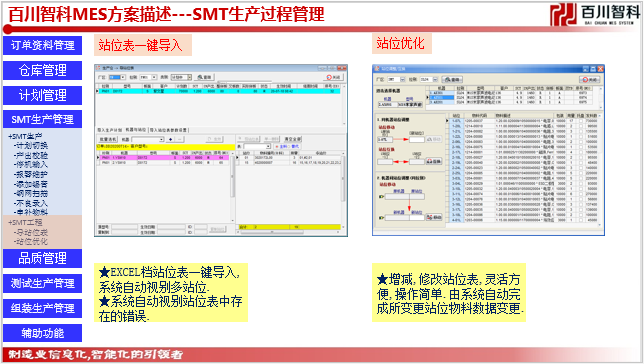Click the 移动 button in the cross-machine section
Viewport: 644px width, 364px height.
(x=434, y=217)
